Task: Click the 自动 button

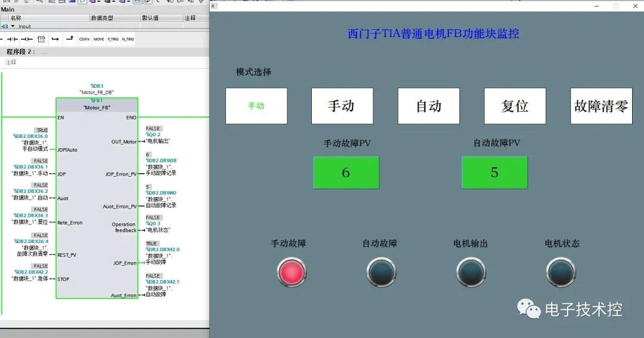Action: [x=429, y=106]
